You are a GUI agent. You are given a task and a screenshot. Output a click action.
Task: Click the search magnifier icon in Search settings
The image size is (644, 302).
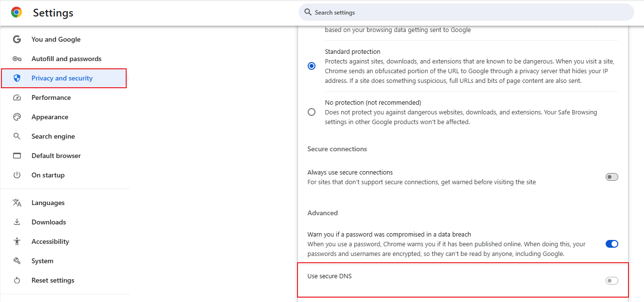[x=308, y=12]
